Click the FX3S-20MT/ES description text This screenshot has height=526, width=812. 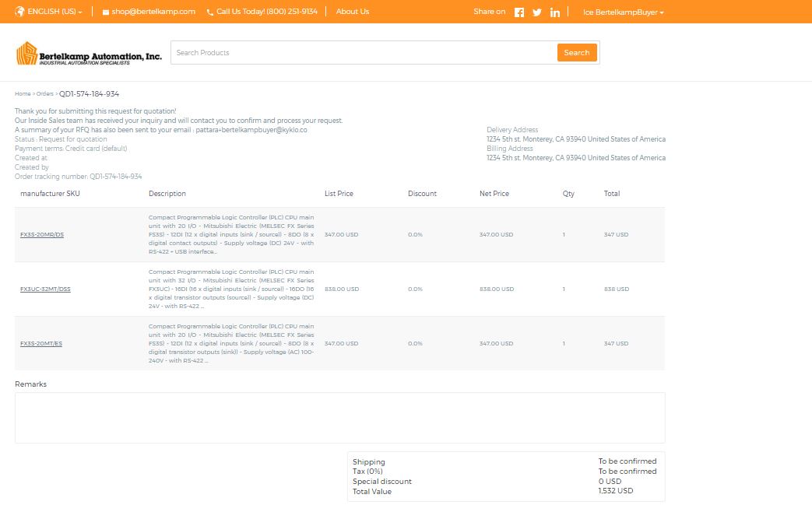click(x=231, y=343)
